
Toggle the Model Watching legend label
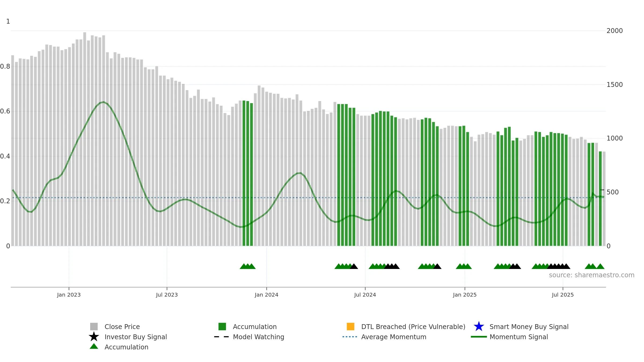(x=258, y=337)
